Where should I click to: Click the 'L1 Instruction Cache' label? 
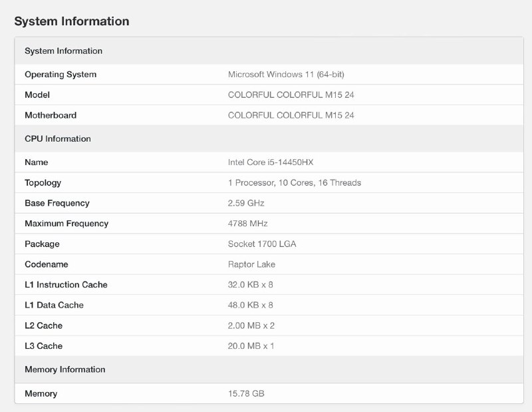pos(66,285)
